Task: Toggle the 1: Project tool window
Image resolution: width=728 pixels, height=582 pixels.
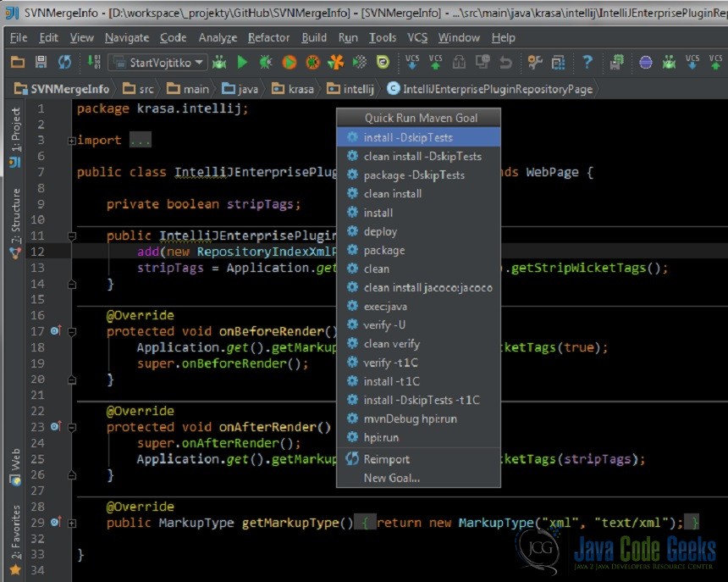Action: click(15, 137)
